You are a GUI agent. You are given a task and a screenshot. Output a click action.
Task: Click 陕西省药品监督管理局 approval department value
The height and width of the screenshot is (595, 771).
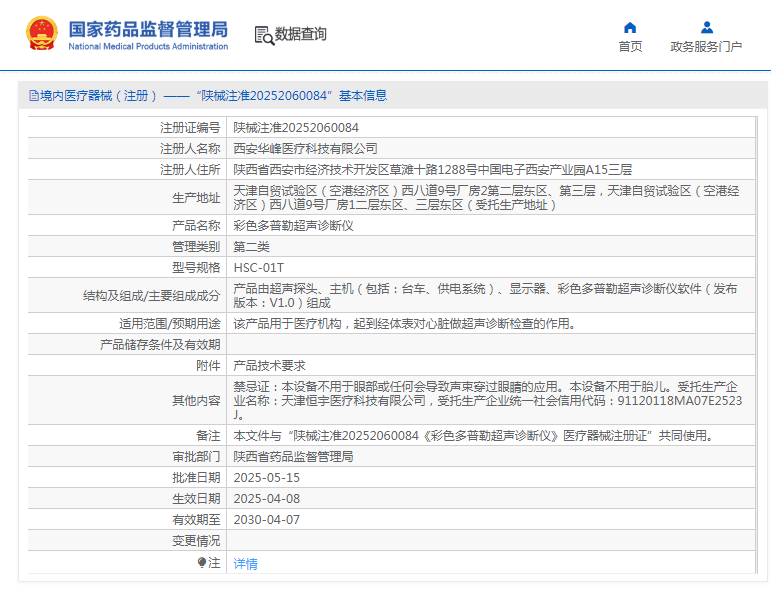[x=293, y=457]
